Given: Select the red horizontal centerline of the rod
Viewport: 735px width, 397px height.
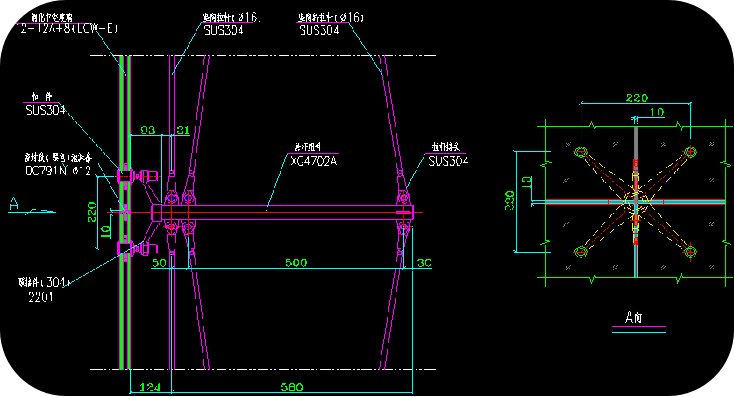Looking at the screenshot, I should point(265,213).
